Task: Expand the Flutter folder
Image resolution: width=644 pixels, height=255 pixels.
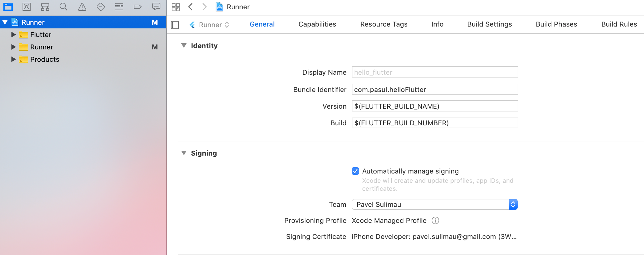Action: coord(13,35)
